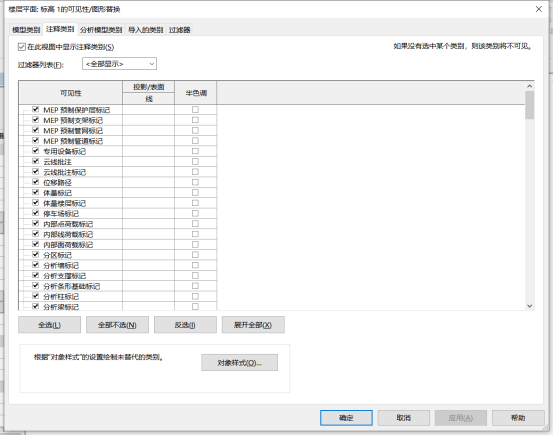Viewport: 554px width, 435px height.
Task: Open the 过滤器 tab
Action: (179, 30)
